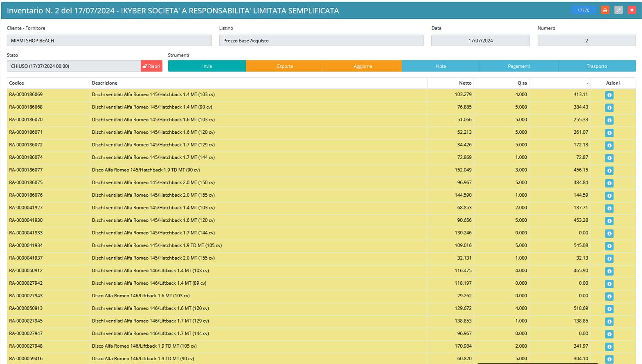The height and width of the screenshot is (364, 642).
Task: Open info icon for row RA-0000027942
Action: 609,284
